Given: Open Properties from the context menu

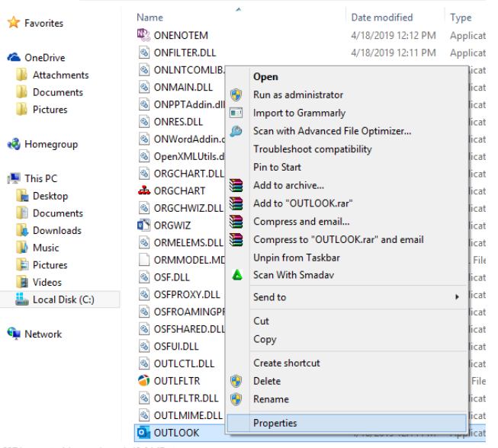Looking at the screenshot, I should [275, 423].
